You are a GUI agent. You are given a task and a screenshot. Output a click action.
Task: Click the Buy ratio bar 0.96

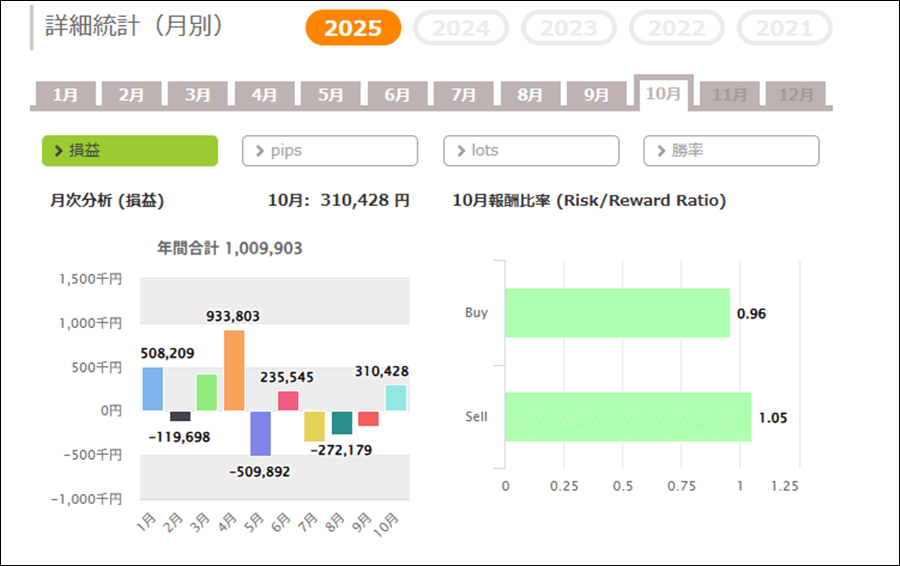click(x=617, y=313)
